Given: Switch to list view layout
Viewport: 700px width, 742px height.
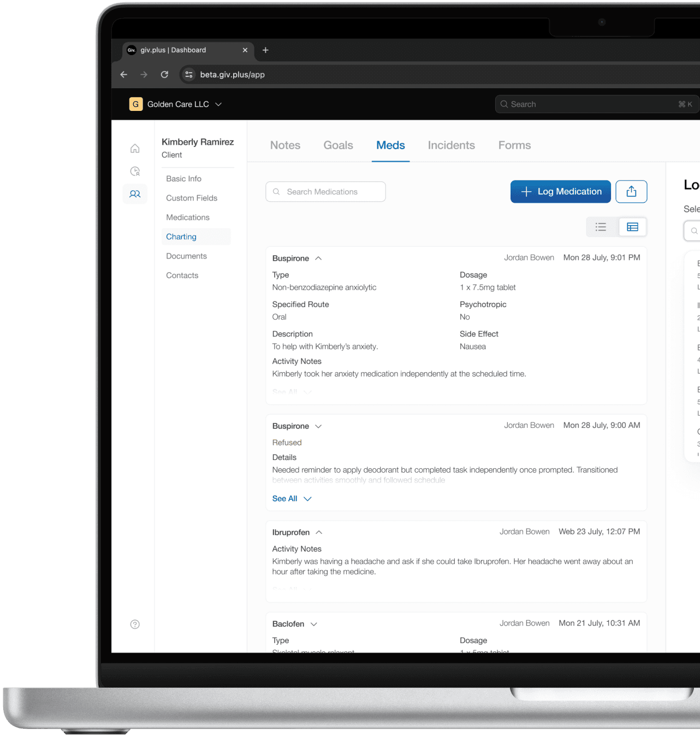Looking at the screenshot, I should [601, 227].
